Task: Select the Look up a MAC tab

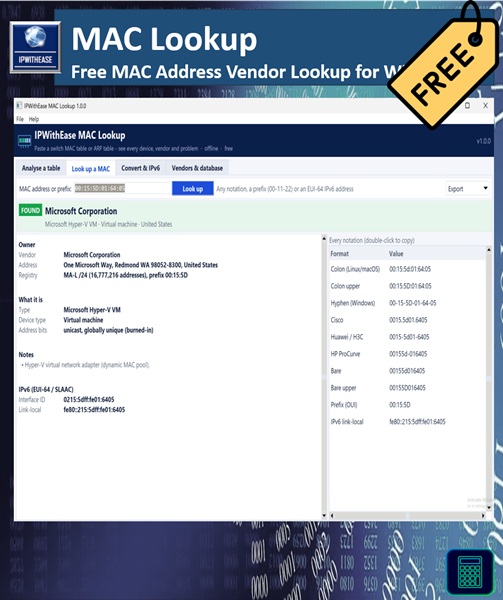Action: click(91, 168)
